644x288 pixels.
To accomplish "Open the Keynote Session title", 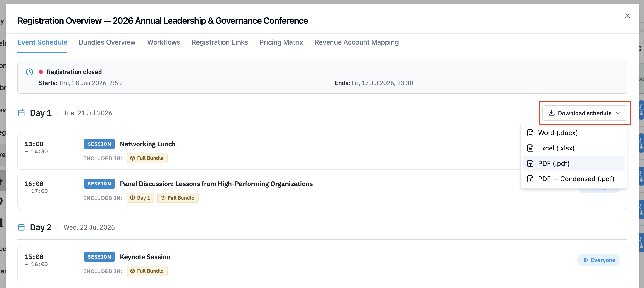I will tap(145, 257).
